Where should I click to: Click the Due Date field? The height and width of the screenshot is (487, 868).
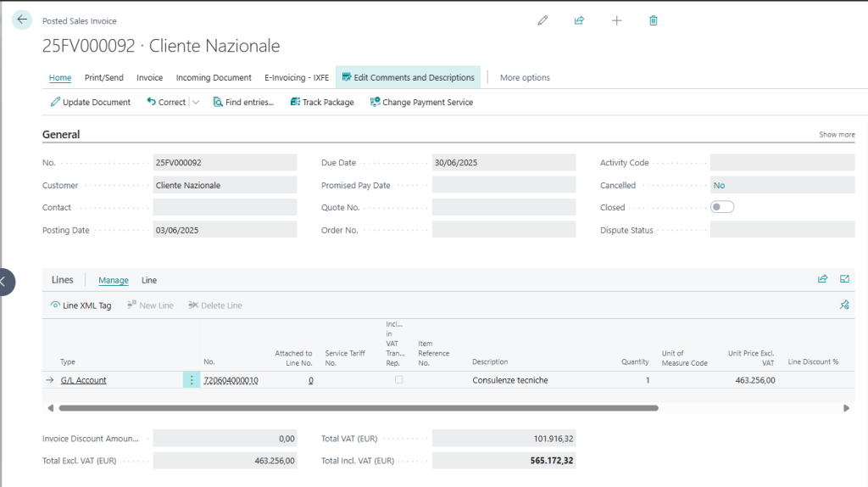[504, 163]
